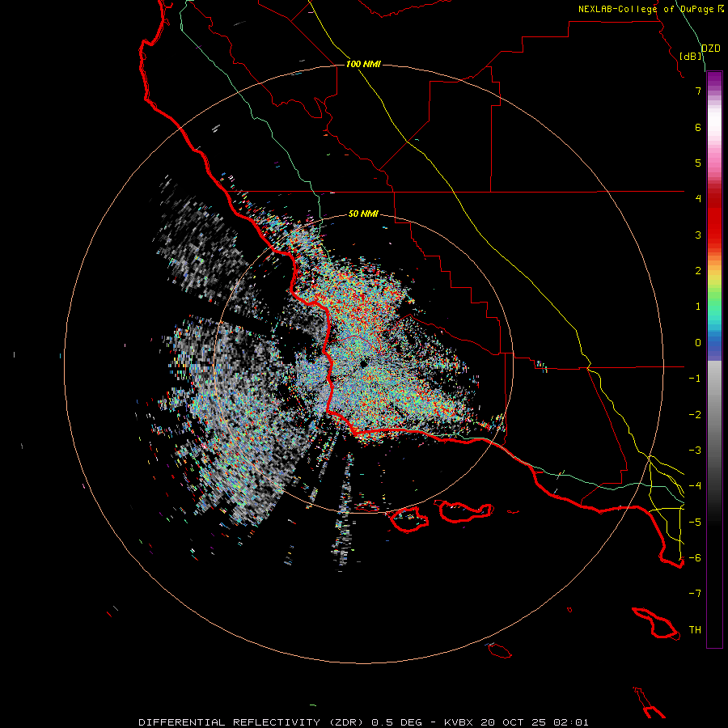Click the DZD legend title
The image size is (728, 728).
[x=710, y=49]
